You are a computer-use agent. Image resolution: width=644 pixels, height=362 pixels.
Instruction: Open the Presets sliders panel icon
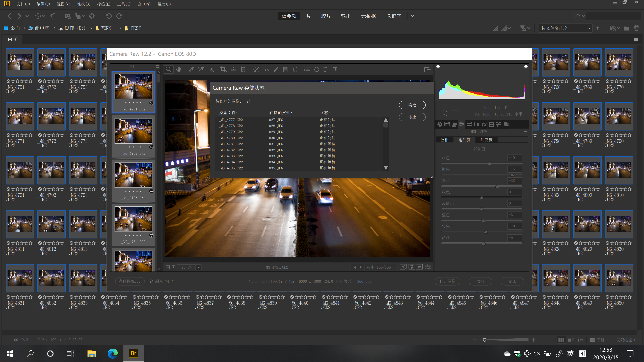[499, 124]
